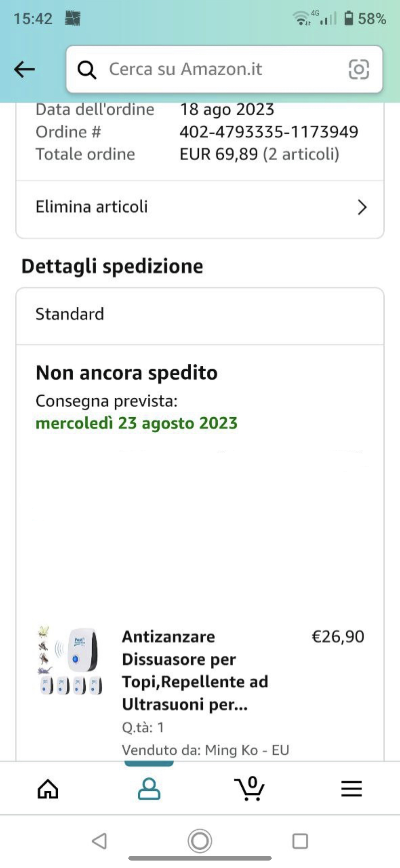Go to the Home tab icon

(x=48, y=789)
